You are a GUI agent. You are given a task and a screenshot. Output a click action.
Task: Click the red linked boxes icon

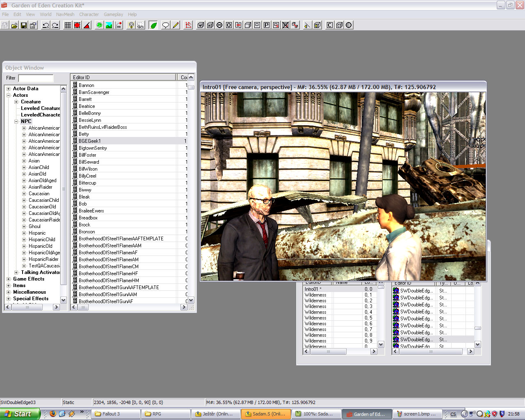click(x=295, y=25)
